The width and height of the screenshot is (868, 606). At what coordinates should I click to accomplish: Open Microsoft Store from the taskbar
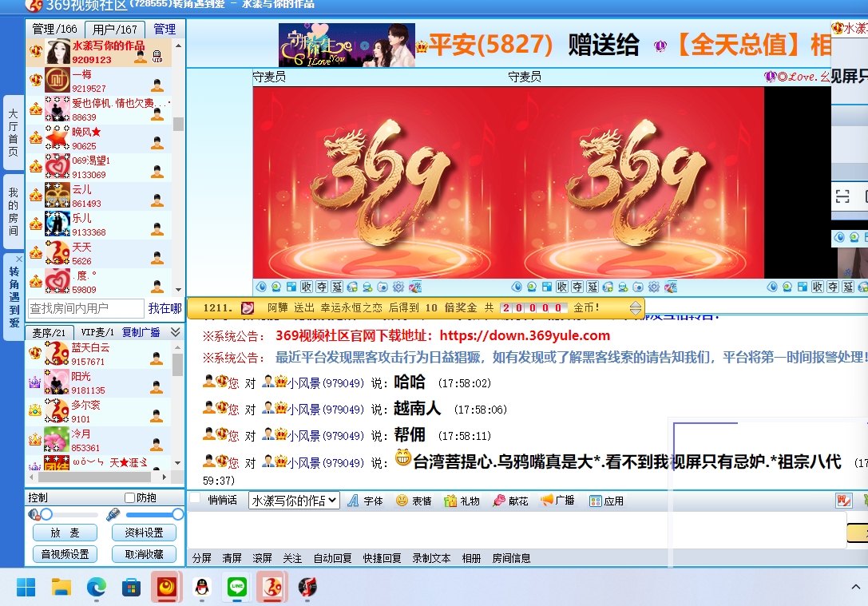131,587
